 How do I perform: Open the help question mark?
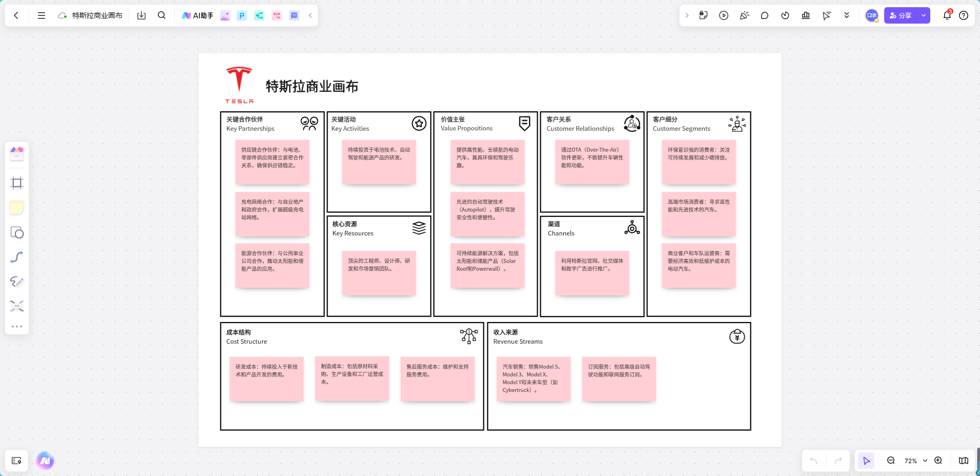(964, 15)
